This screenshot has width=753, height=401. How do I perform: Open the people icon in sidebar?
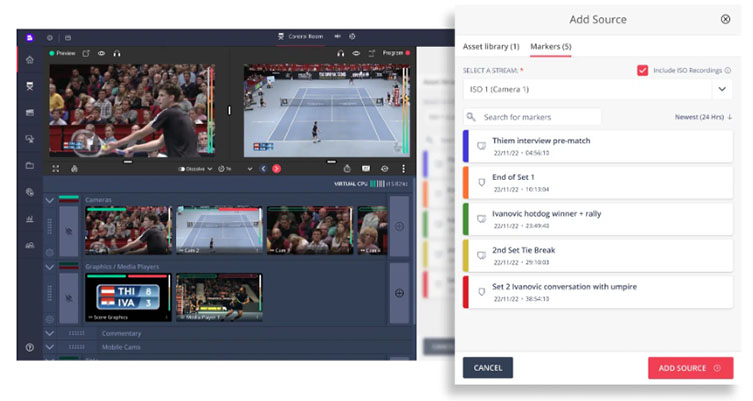point(30,245)
